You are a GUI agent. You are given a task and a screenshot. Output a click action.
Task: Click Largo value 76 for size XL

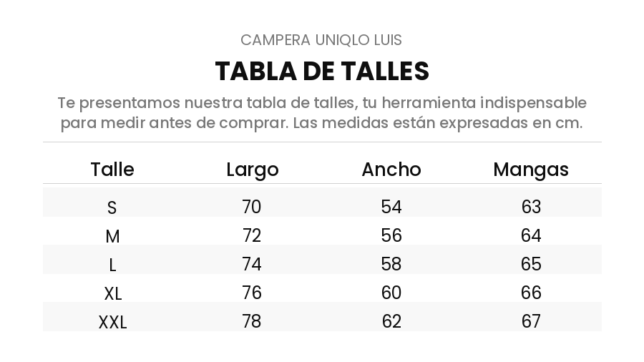pyautogui.click(x=251, y=293)
